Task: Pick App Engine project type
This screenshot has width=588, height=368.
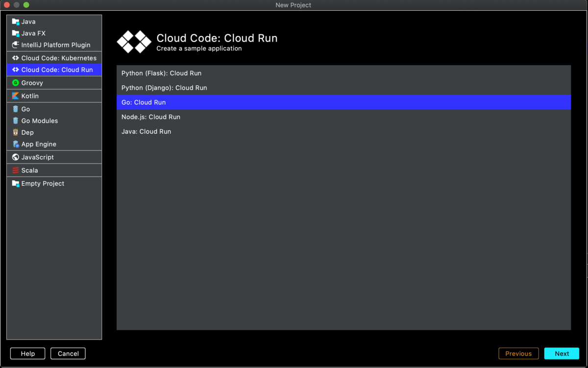Action: click(x=54, y=144)
